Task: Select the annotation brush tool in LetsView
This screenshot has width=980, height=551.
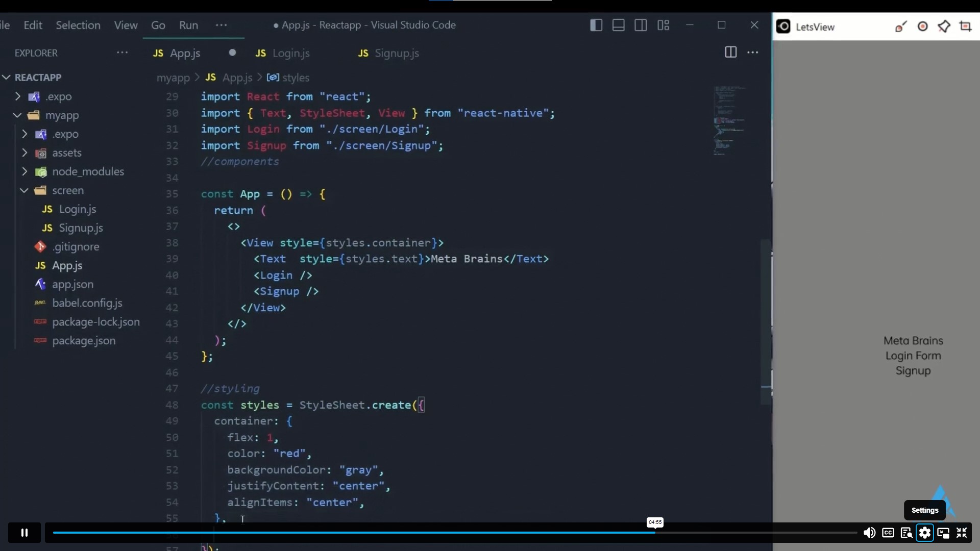Action: pos(901,27)
